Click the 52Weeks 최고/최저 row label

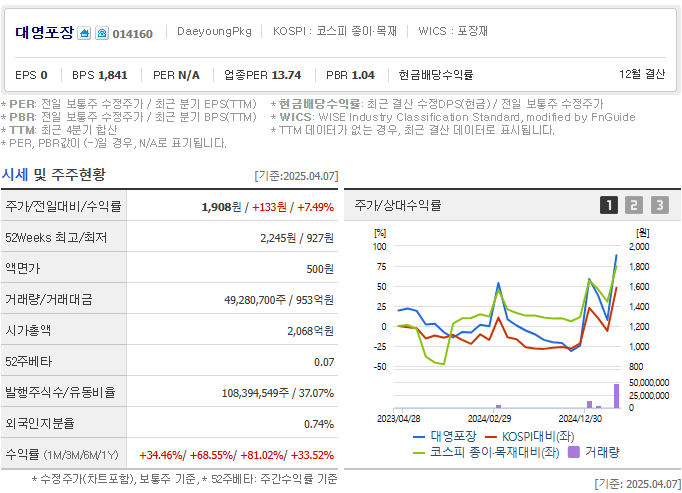click(56, 238)
